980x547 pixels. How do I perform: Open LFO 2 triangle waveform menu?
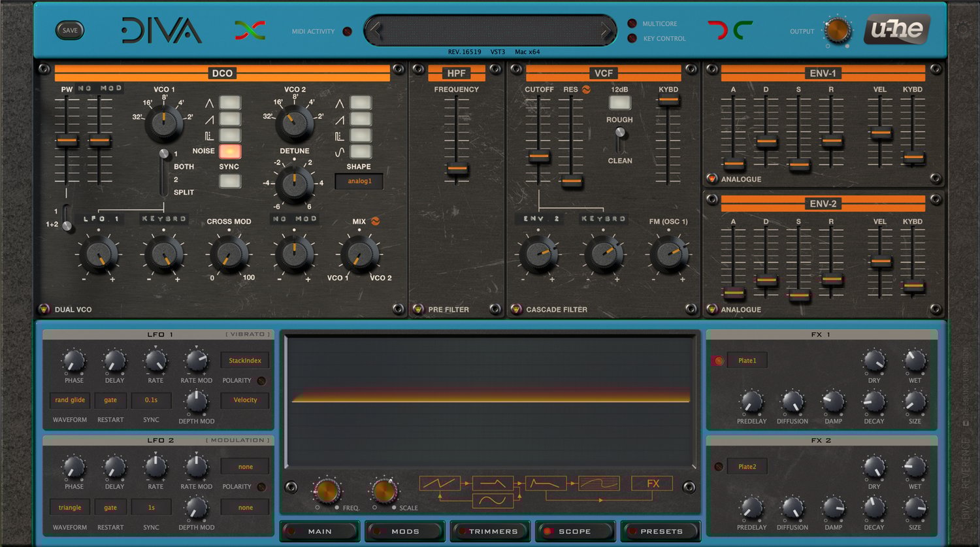coord(70,507)
